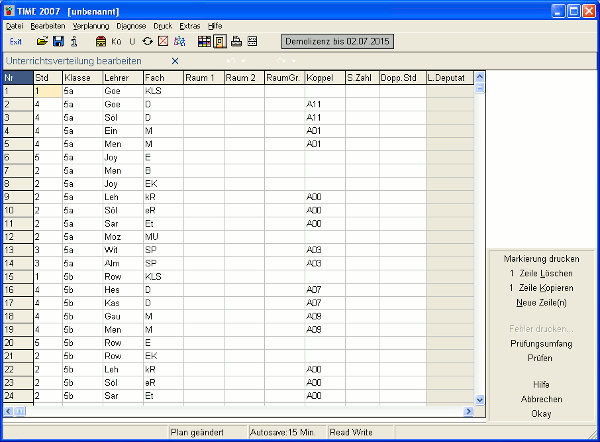The image size is (600, 442).
Task: Click the Exit toolbar button
Action: click(x=15, y=42)
